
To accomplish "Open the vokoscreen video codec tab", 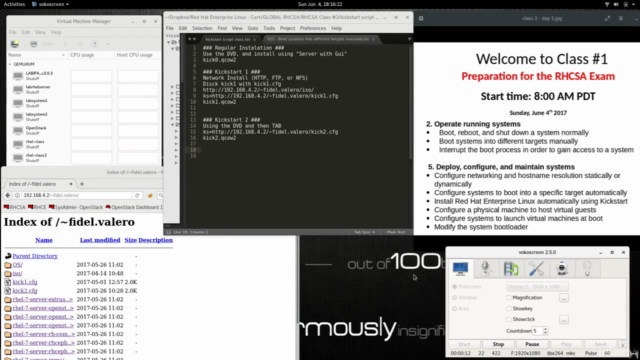I will coord(511,269).
